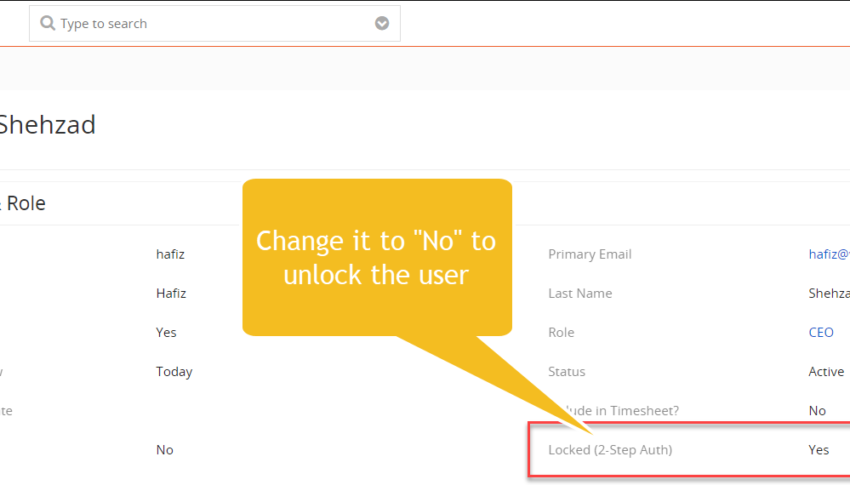Open the CEO role link
The height and width of the screenshot is (485, 850).
[821, 332]
